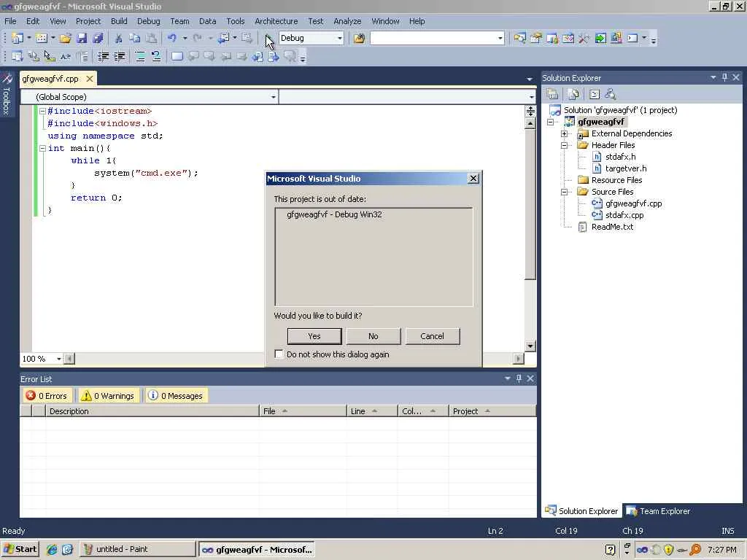
Task: Open the Find combo box dropdown
Action: [500, 38]
